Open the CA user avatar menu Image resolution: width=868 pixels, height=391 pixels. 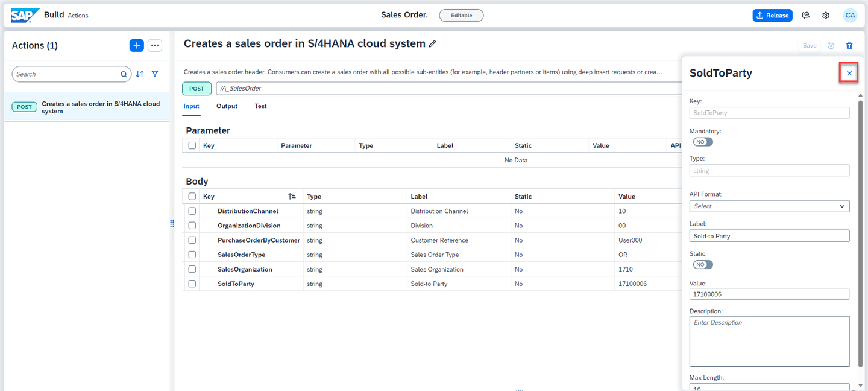click(850, 15)
